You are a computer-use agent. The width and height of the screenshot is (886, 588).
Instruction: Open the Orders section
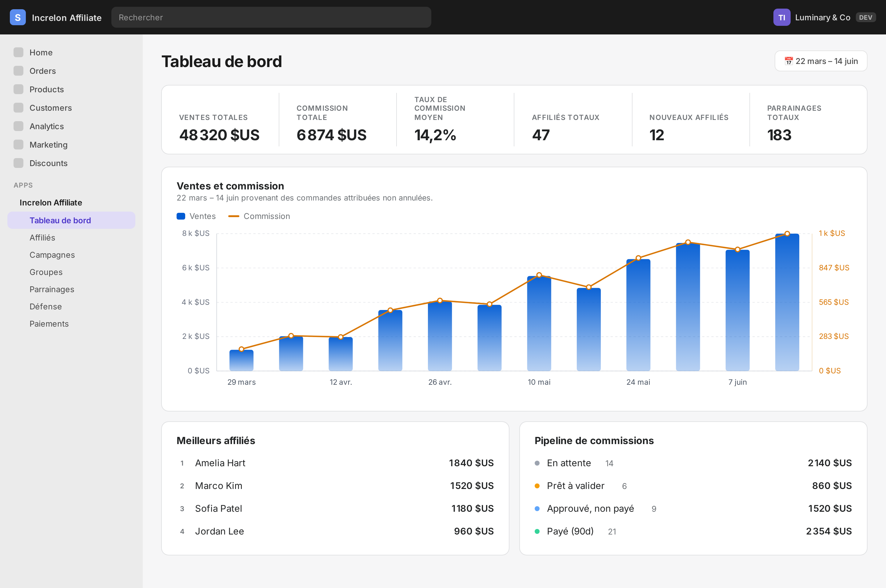(71, 71)
